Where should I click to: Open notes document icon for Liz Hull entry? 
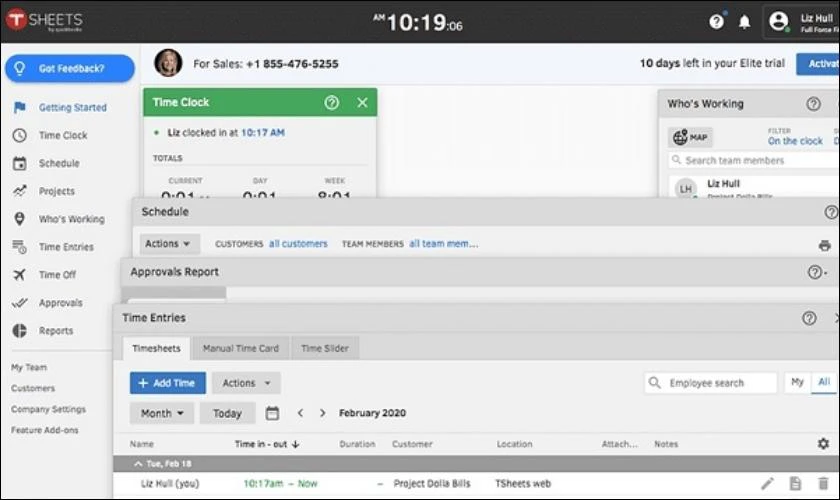pos(796,483)
